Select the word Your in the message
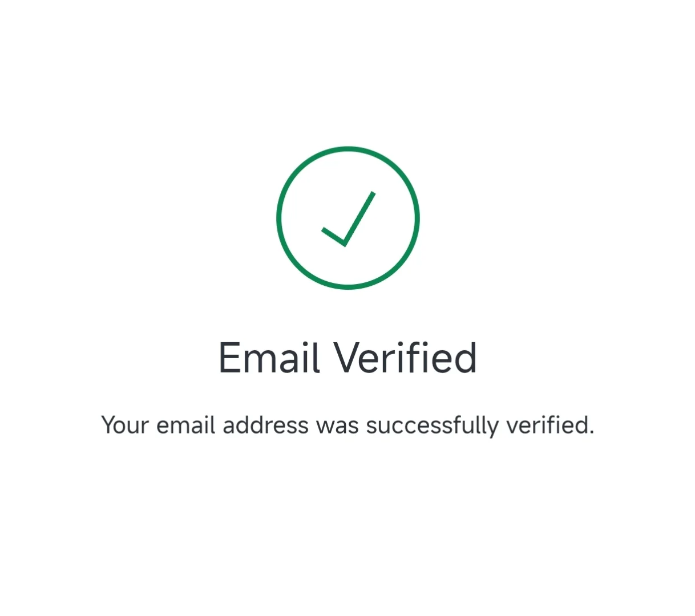Image resolution: width=695 pixels, height=616 pixels. (125, 425)
